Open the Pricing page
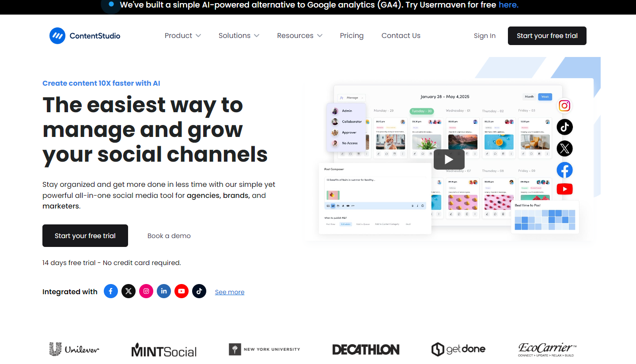Image resolution: width=636 pixels, height=364 pixels. [x=352, y=36]
